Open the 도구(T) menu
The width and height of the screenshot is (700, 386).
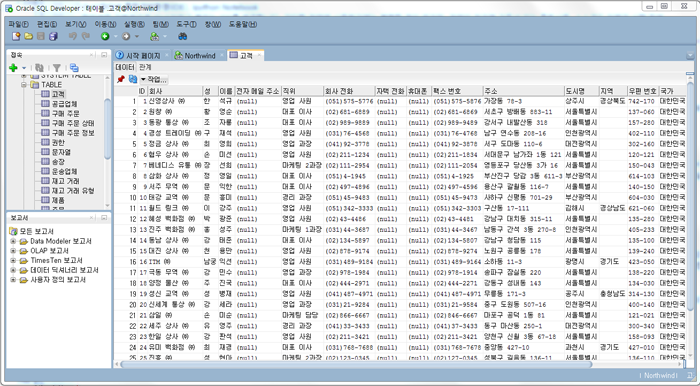pos(187,24)
